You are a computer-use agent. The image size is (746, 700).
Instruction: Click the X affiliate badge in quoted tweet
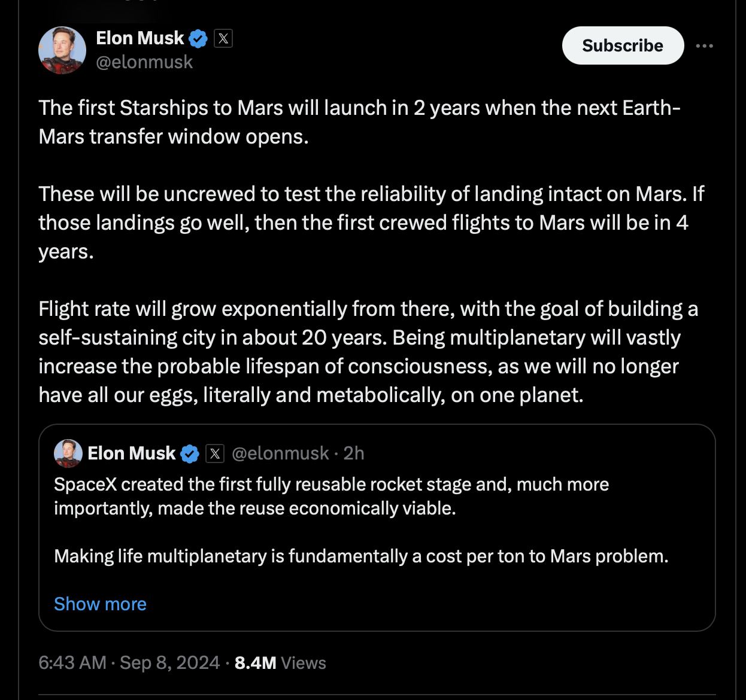(215, 454)
